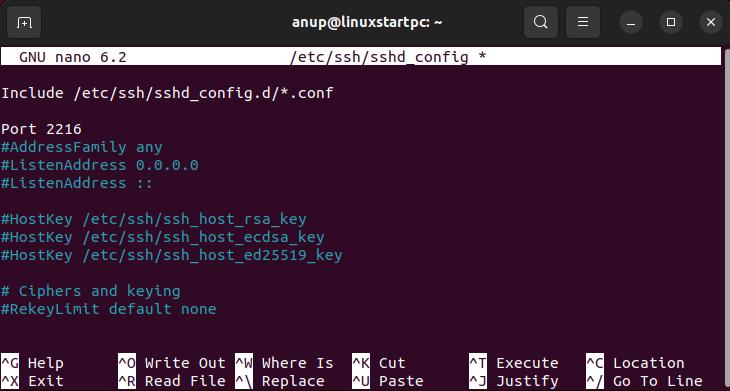
Task: Place cursor on the Port 2216 line
Action: [41, 129]
